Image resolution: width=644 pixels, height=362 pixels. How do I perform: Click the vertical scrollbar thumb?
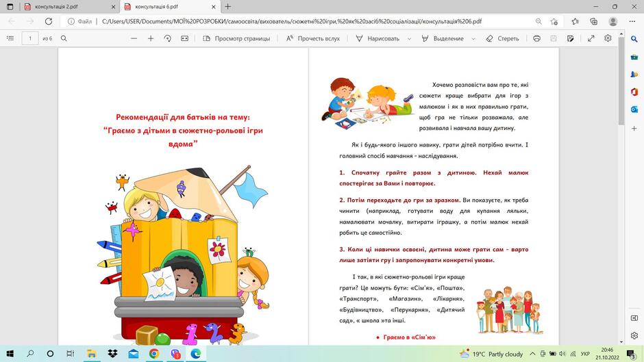click(x=621, y=81)
